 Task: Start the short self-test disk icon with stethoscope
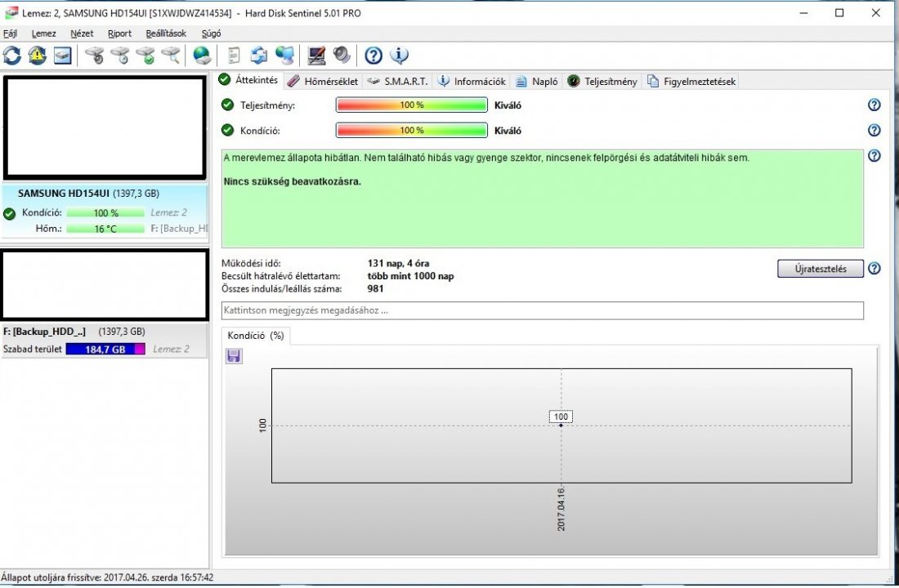click(94, 56)
